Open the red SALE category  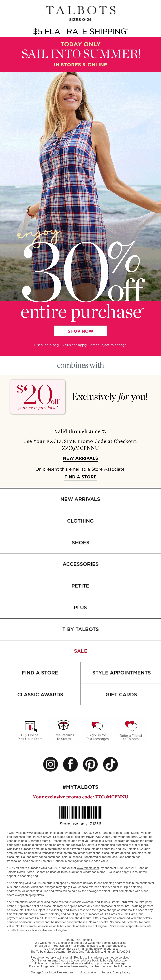[80, 651]
